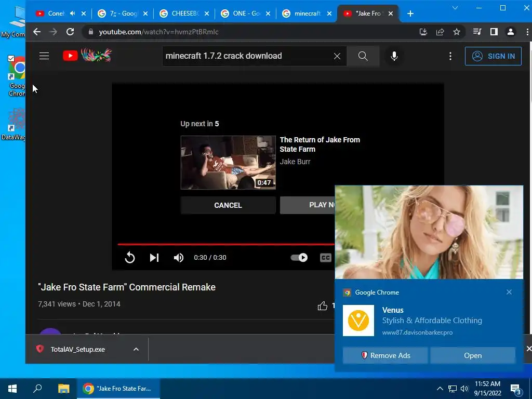
Task: Open File Explorer from taskbar
Action: [63, 389]
